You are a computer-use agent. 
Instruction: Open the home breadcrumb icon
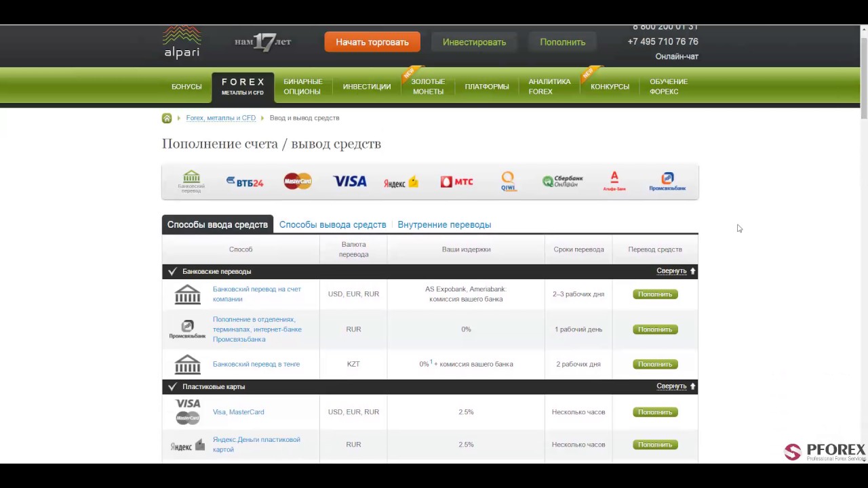tap(167, 118)
